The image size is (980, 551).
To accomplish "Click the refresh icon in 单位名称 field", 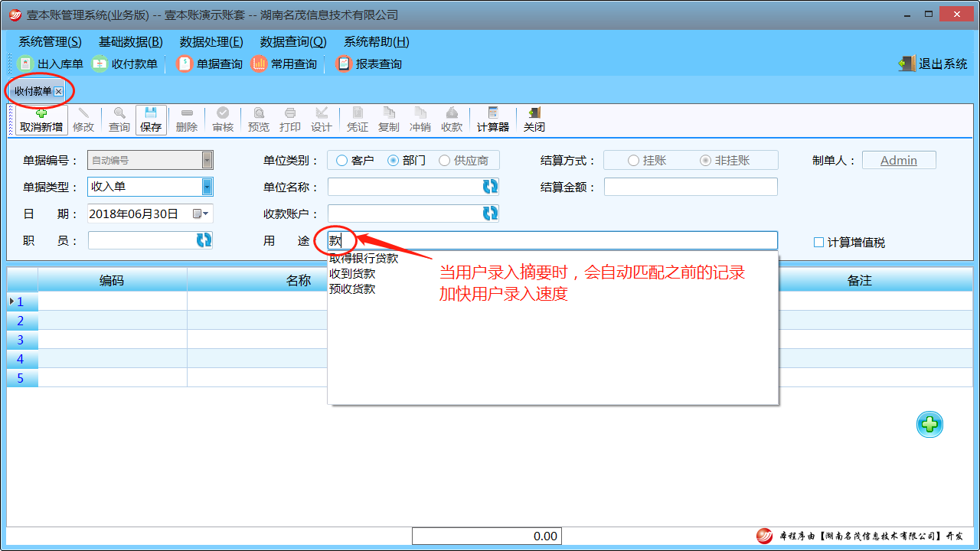I will click(x=490, y=187).
